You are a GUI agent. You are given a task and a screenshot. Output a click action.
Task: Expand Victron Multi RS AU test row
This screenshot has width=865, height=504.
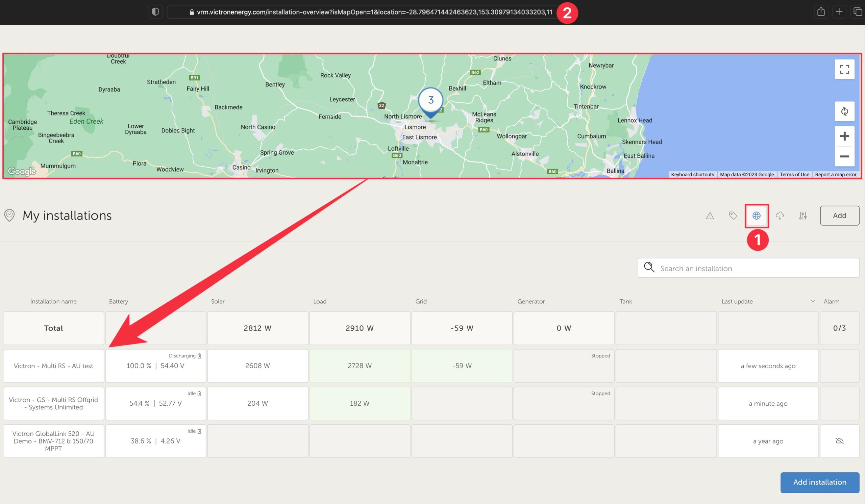[53, 366]
